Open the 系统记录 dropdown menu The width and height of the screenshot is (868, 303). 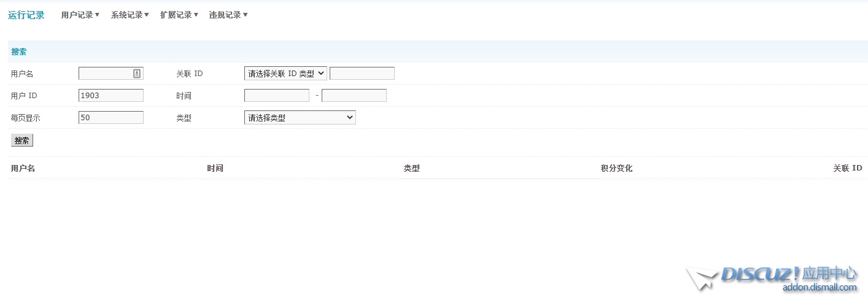(x=130, y=15)
